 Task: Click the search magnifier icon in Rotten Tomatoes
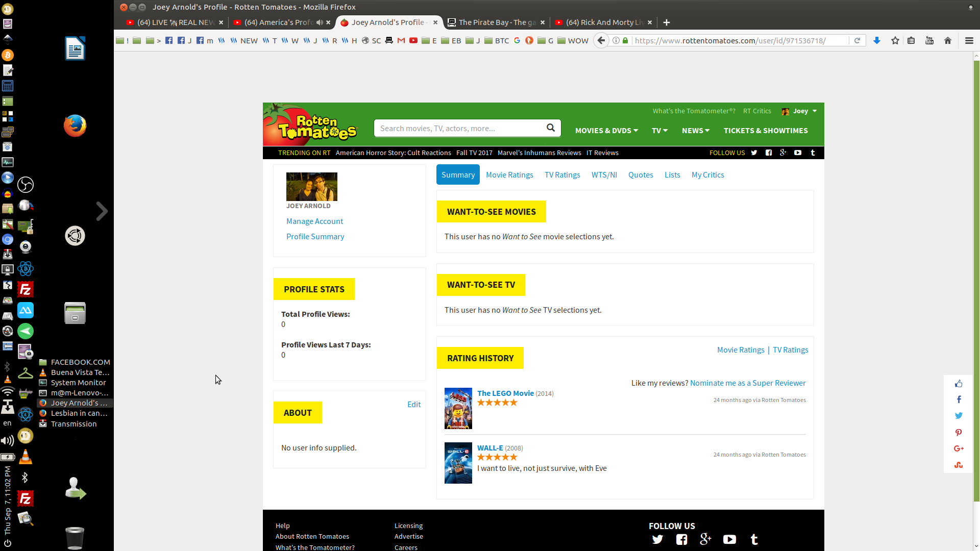[550, 128]
